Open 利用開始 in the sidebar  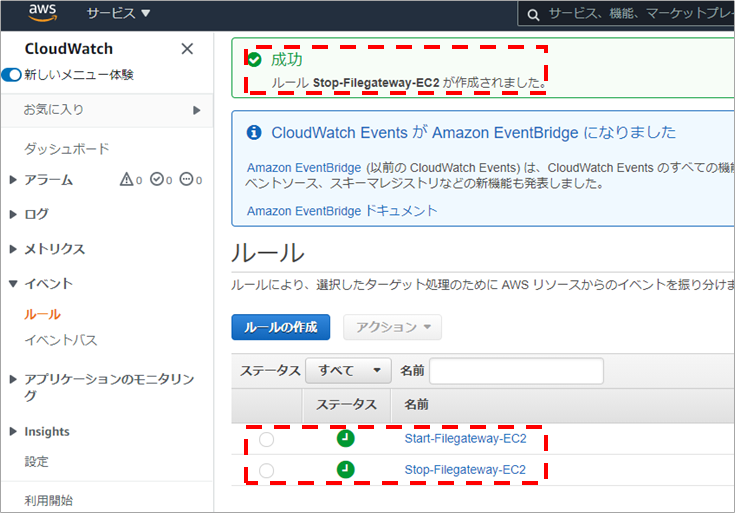click(x=49, y=500)
